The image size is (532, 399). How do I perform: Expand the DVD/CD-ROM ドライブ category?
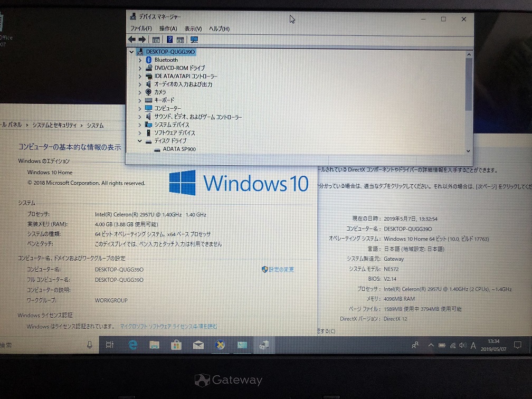[x=140, y=68]
